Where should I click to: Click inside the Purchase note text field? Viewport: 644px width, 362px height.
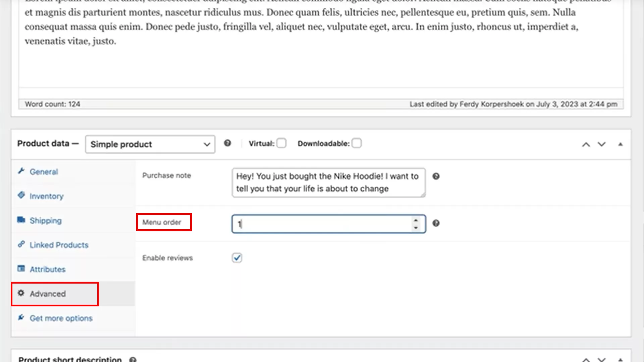pos(328,183)
